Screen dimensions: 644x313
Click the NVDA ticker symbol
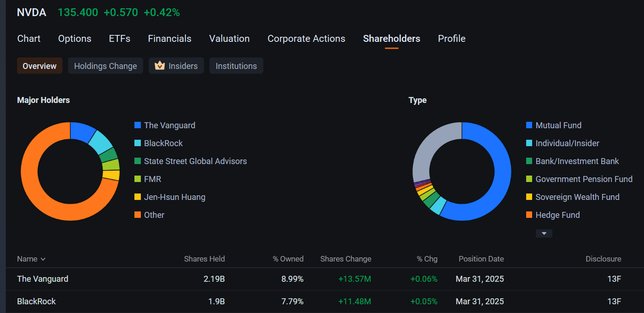pos(32,12)
